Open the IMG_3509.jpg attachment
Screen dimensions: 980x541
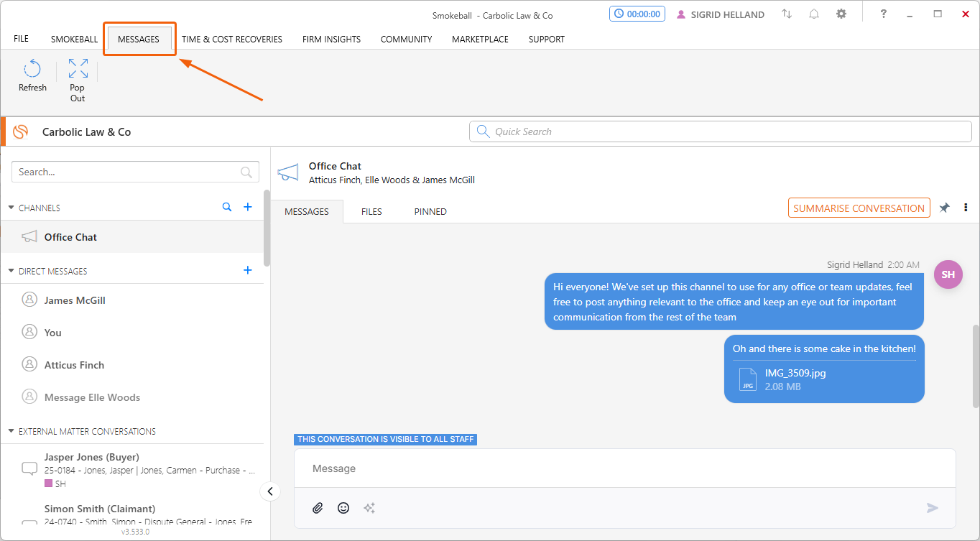[x=782, y=379]
